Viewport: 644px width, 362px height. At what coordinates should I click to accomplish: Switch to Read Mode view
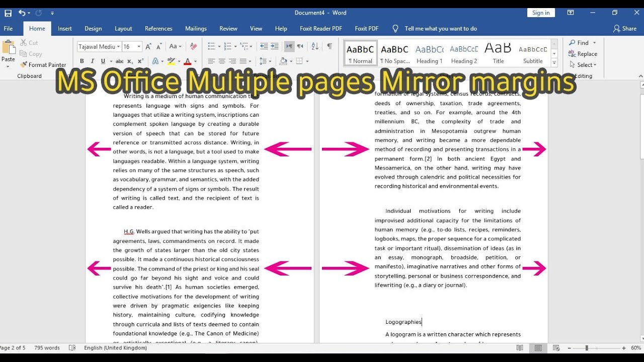click(520, 348)
